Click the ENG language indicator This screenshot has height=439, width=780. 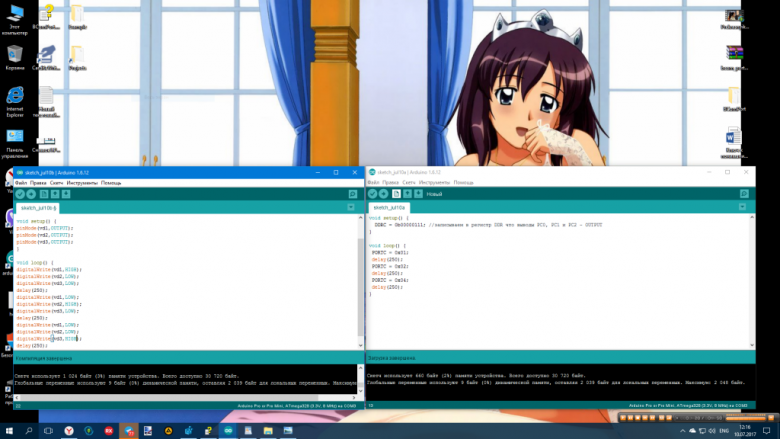click(x=724, y=431)
